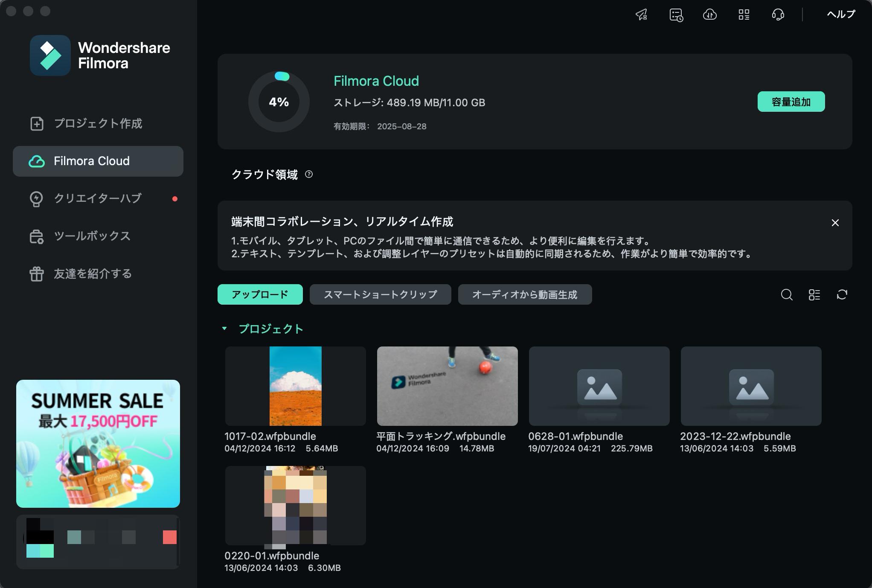Screen dimensions: 872x588
Task: Click the スマートショートクリップ button
Action: [x=381, y=294]
